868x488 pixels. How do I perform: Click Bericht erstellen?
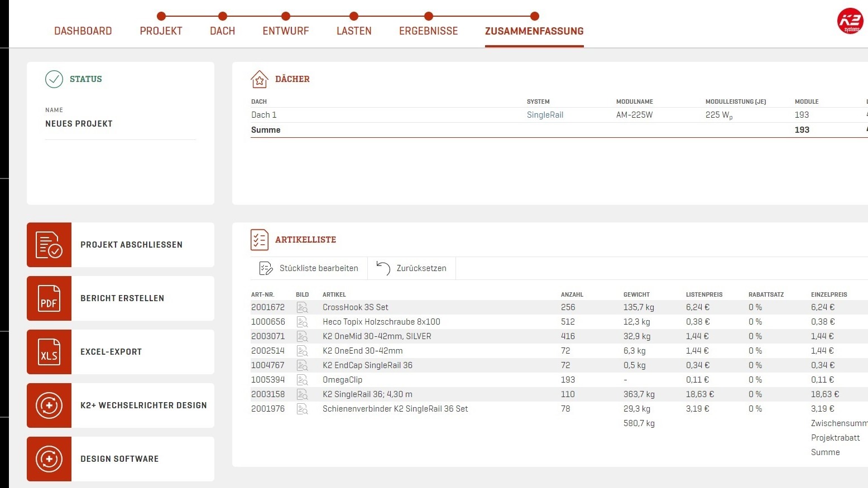pyautogui.click(x=121, y=298)
